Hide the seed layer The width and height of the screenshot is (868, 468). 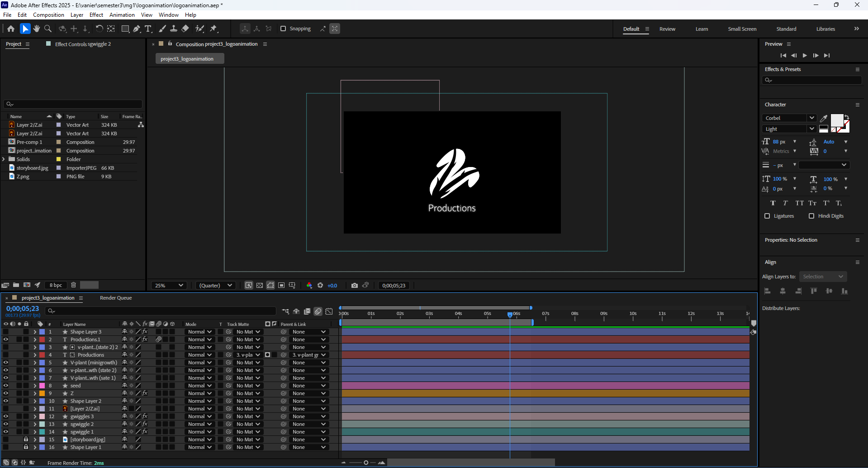[5, 386]
